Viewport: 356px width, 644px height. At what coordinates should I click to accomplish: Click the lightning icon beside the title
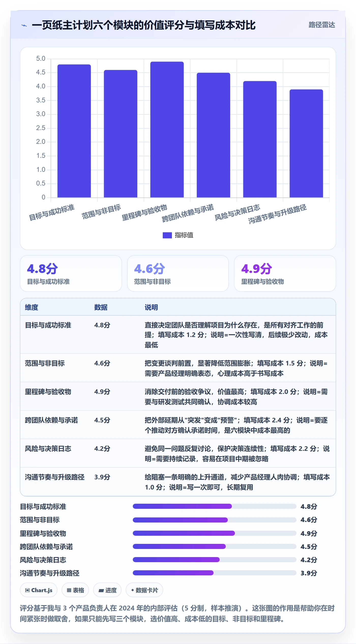[24, 25]
